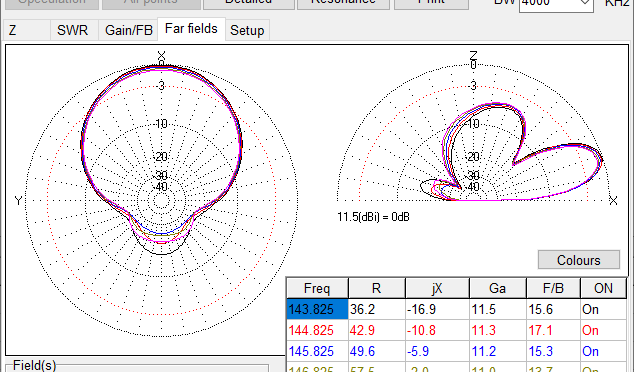Image resolution: width=634 pixels, height=372 pixels.
Task: Click Ga value 11.3
Action: pyautogui.click(x=497, y=330)
